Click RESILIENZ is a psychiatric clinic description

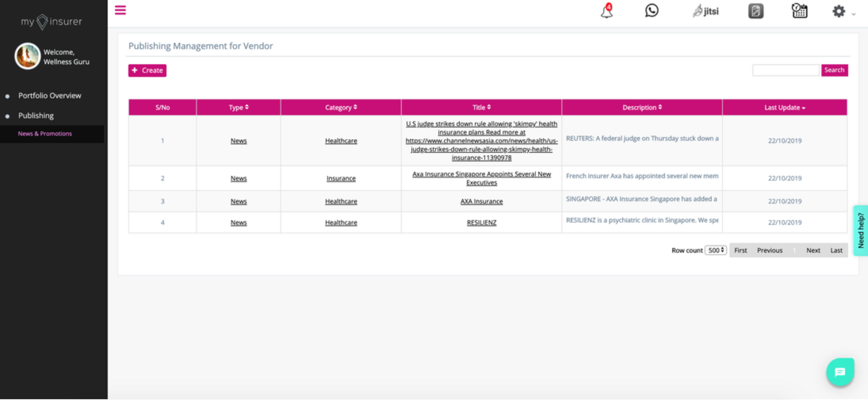point(642,220)
